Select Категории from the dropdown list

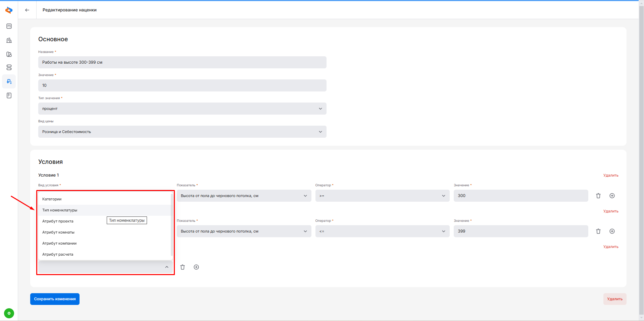[52, 199]
